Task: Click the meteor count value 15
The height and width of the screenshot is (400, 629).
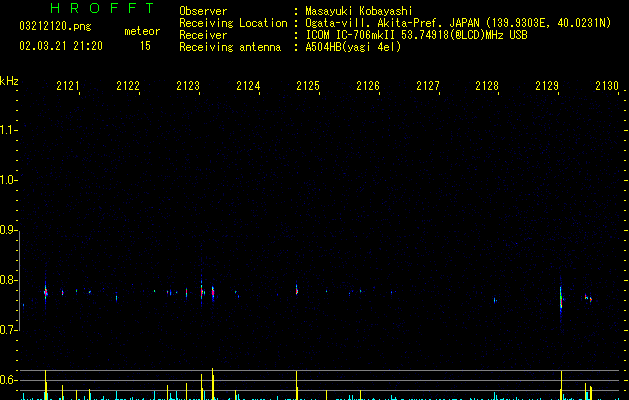Action: click(x=145, y=46)
